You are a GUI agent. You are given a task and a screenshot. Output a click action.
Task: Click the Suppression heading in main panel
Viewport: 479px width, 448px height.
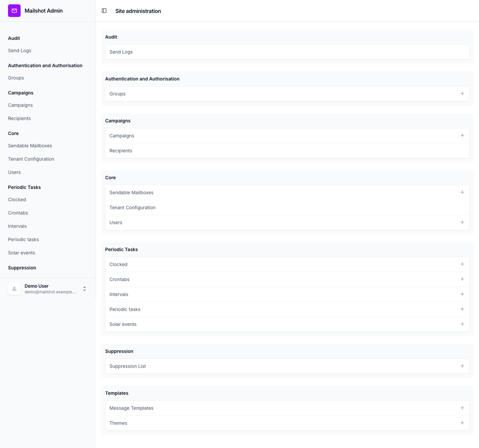tap(119, 351)
